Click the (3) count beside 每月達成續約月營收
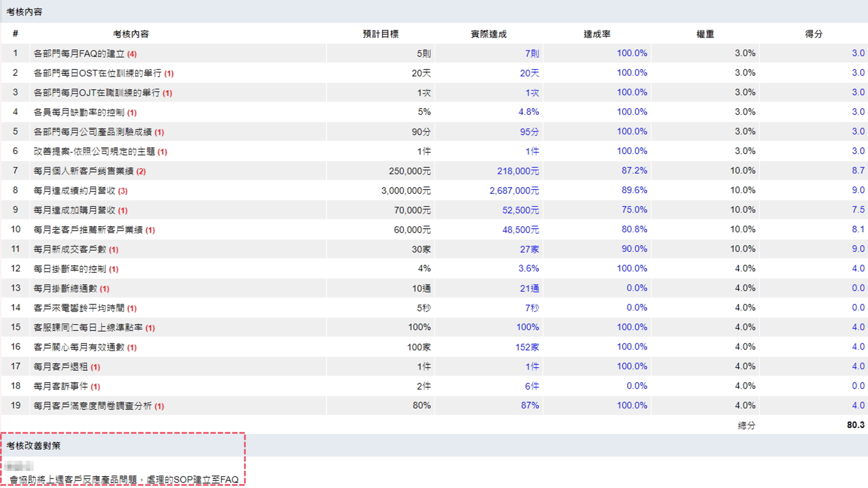 [x=123, y=191]
